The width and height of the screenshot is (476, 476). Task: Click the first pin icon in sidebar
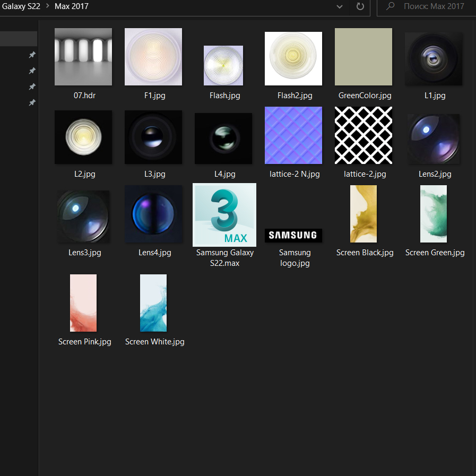32,55
